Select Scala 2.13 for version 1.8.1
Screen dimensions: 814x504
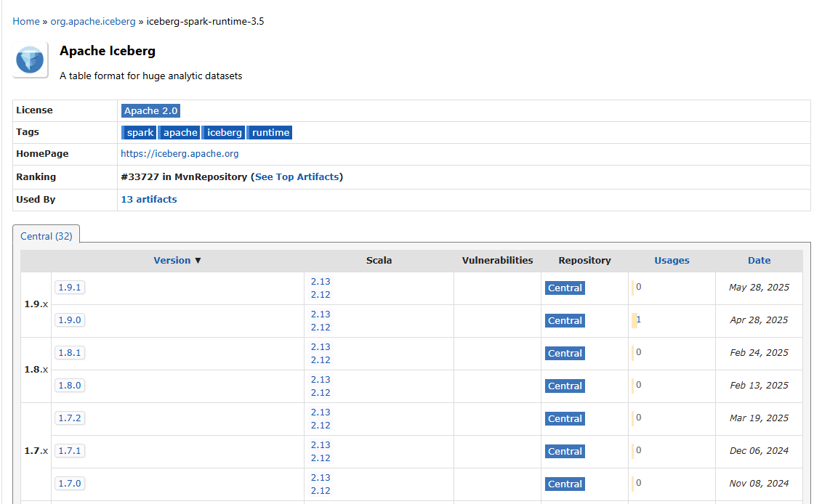tap(321, 347)
